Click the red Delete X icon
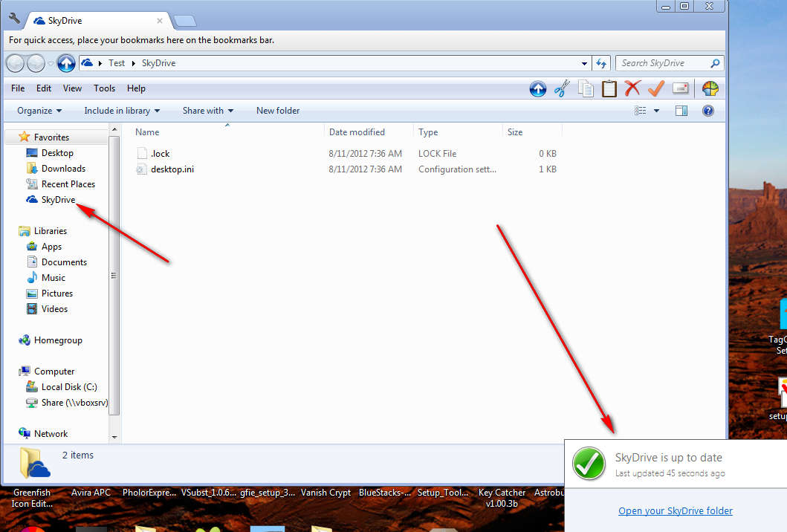787x532 pixels. (632, 88)
